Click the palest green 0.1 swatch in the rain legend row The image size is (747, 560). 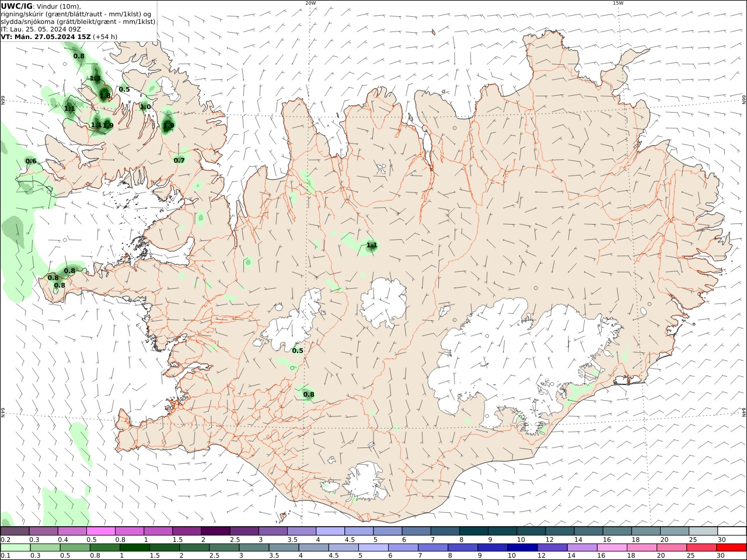(x=16, y=548)
